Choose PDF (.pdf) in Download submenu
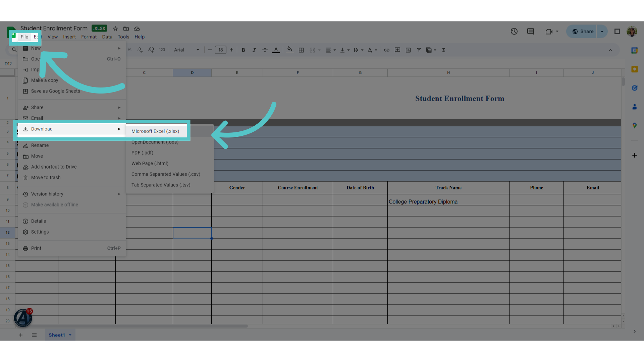This screenshot has height=362, width=644. point(142,153)
